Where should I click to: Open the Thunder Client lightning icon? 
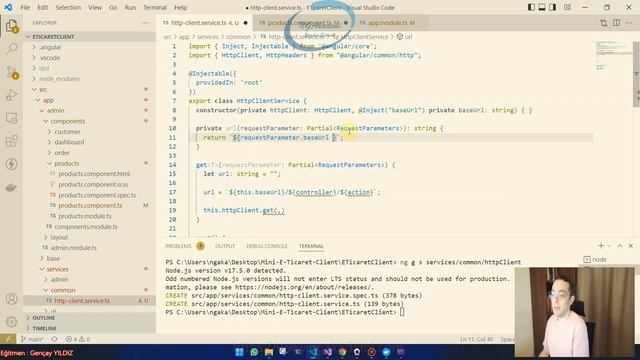11,164
